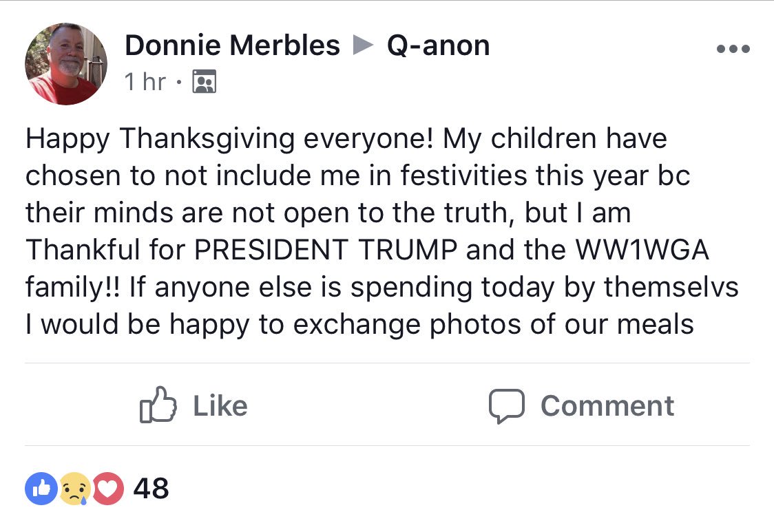Click the group members audience icon

[204, 81]
